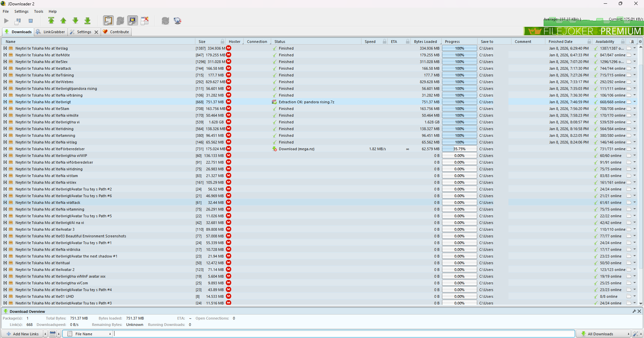Click folder icon of 'at'ite/Träning' package
Screen dimensions: 644x338
tap(11, 75)
